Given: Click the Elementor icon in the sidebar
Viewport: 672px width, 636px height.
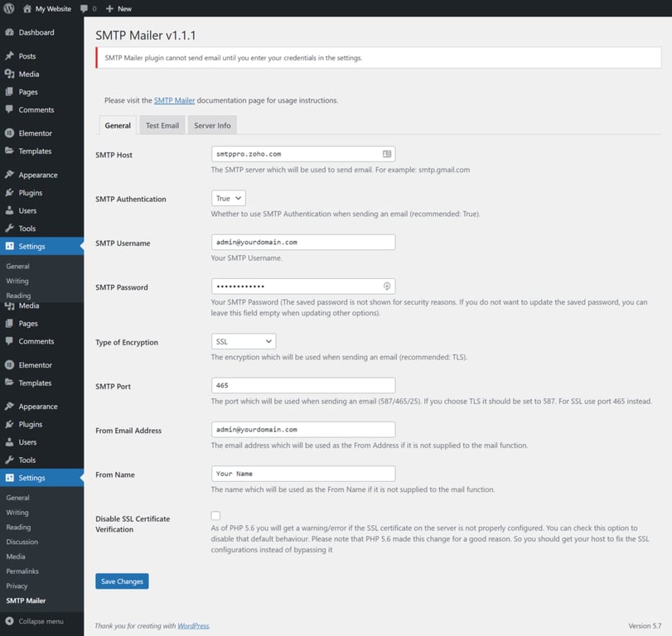Looking at the screenshot, I should point(33,132).
